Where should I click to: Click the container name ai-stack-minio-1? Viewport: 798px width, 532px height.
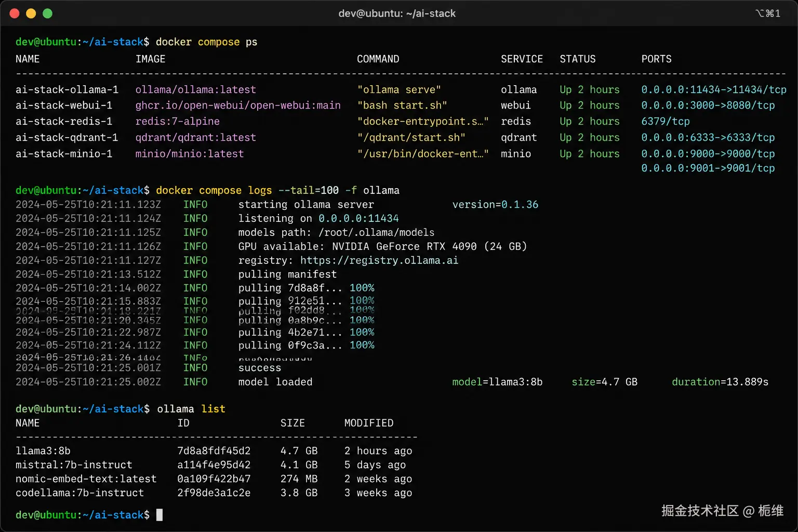(64, 154)
